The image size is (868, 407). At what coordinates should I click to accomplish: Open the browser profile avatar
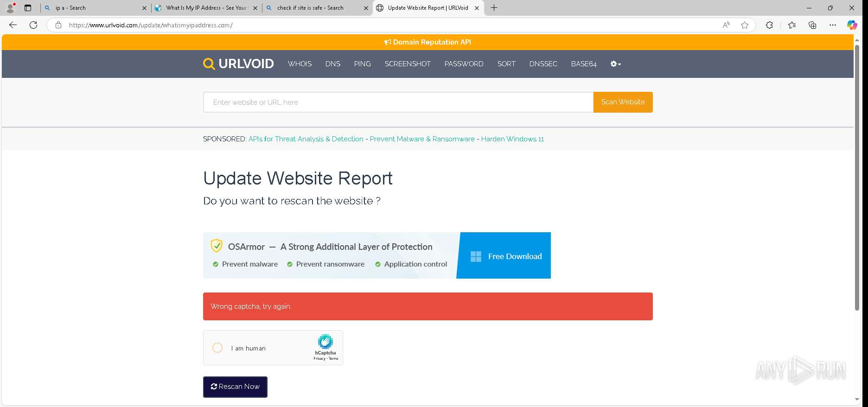click(x=10, y=8)
